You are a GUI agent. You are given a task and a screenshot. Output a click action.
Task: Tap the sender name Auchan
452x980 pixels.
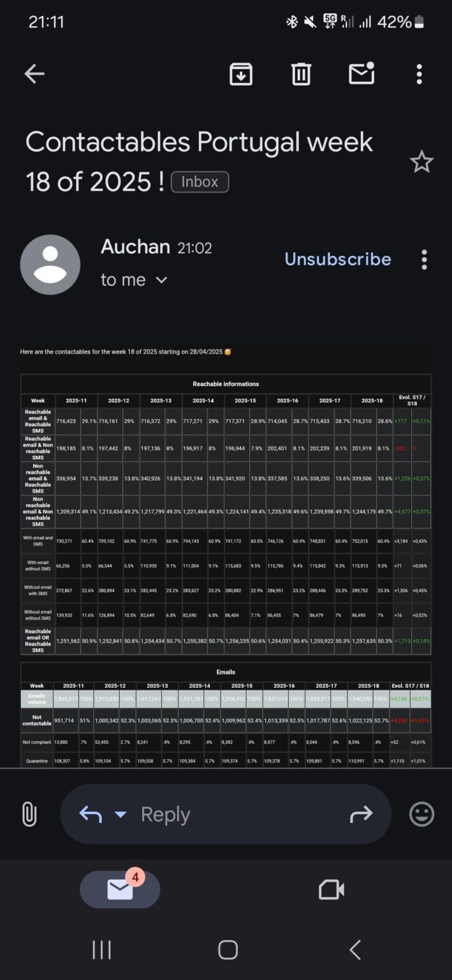(135, 247)
